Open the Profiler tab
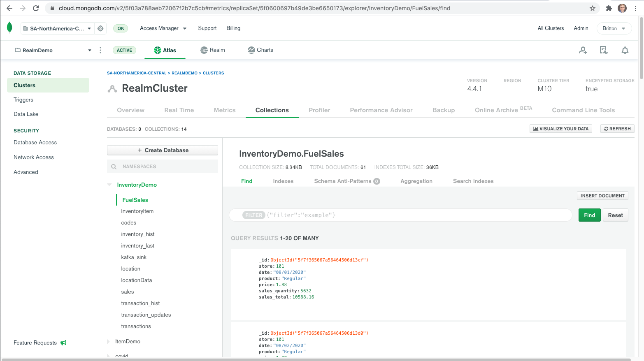 (x=319, y=110)
